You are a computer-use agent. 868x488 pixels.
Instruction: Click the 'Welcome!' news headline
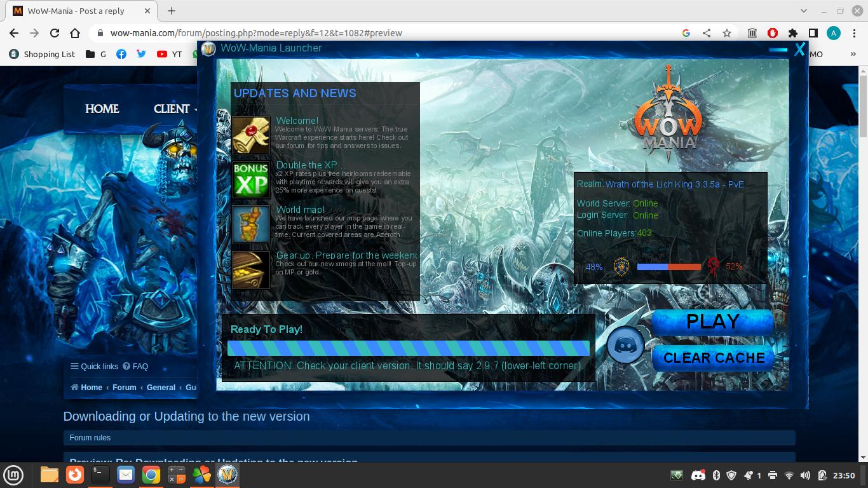click(297, 121)
